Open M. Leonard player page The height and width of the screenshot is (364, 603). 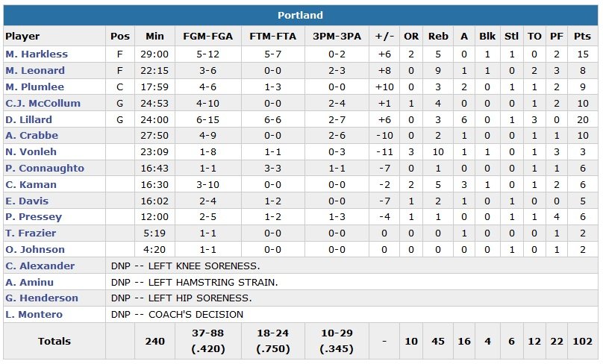[x=35, y=71]
